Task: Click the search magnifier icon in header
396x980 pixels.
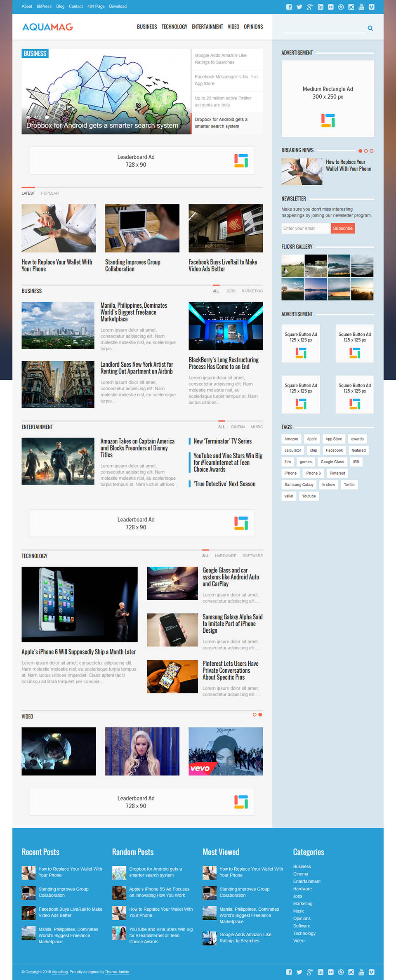Action: point(370,28)
